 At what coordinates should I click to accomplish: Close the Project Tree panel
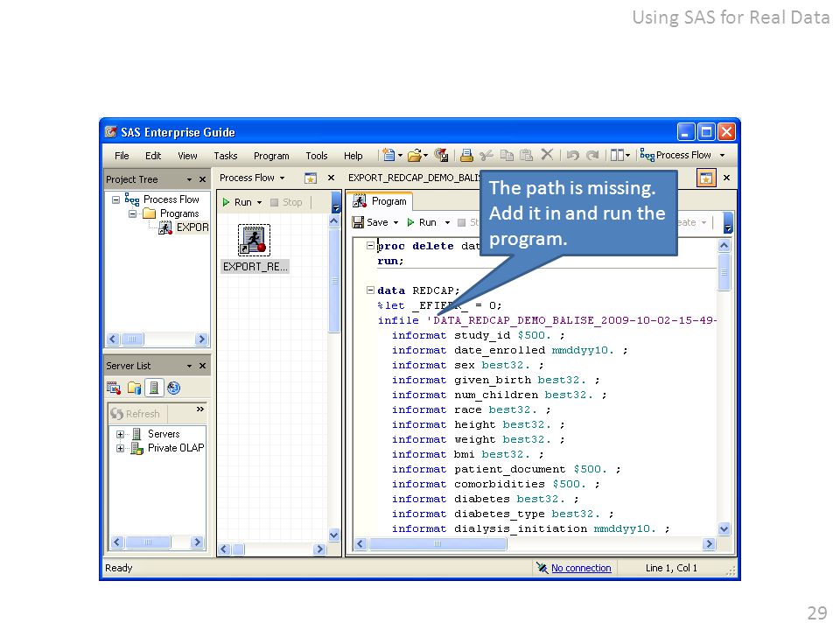pyautogui.click(x=202, y=179)
